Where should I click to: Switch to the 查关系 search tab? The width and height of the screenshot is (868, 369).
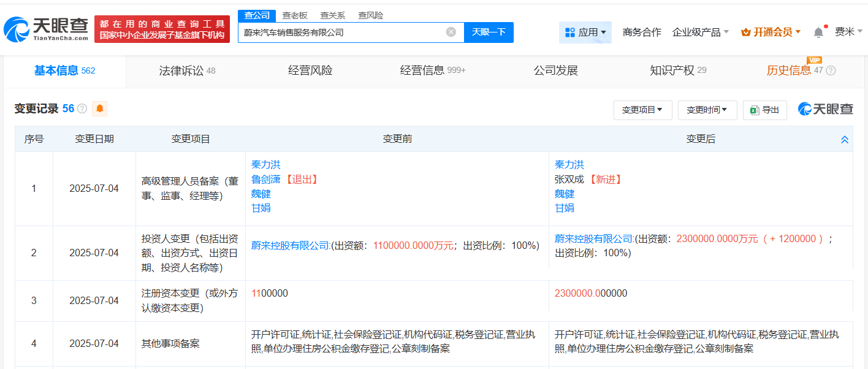tap(333, 15)
